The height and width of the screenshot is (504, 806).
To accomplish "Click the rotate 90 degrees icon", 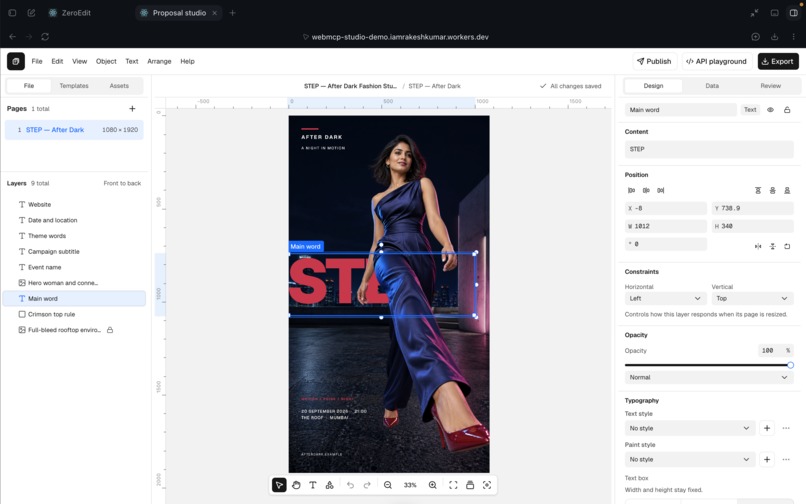I will (787, 246).
